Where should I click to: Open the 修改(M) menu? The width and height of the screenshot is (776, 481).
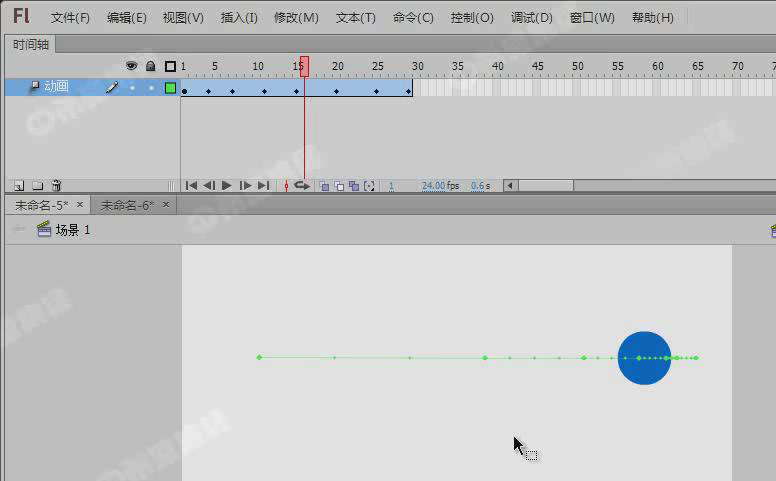coord(296,18)
